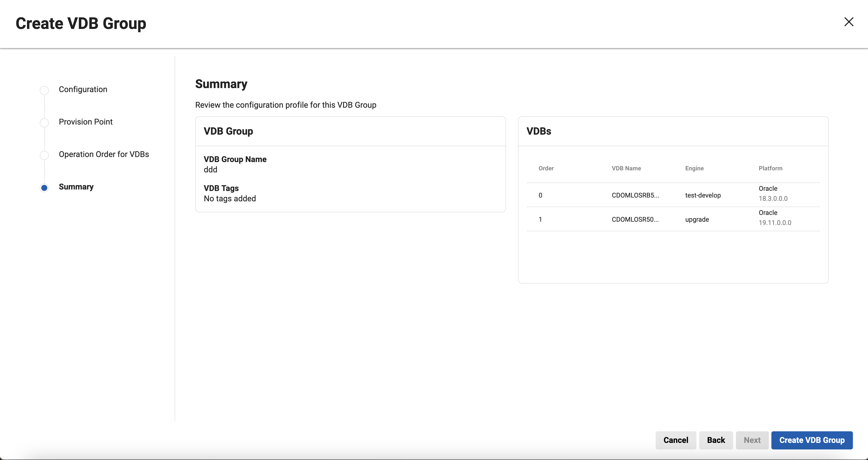Go to Configuration step label
Screen dimensions: 868x460
(x=83, y=89)
